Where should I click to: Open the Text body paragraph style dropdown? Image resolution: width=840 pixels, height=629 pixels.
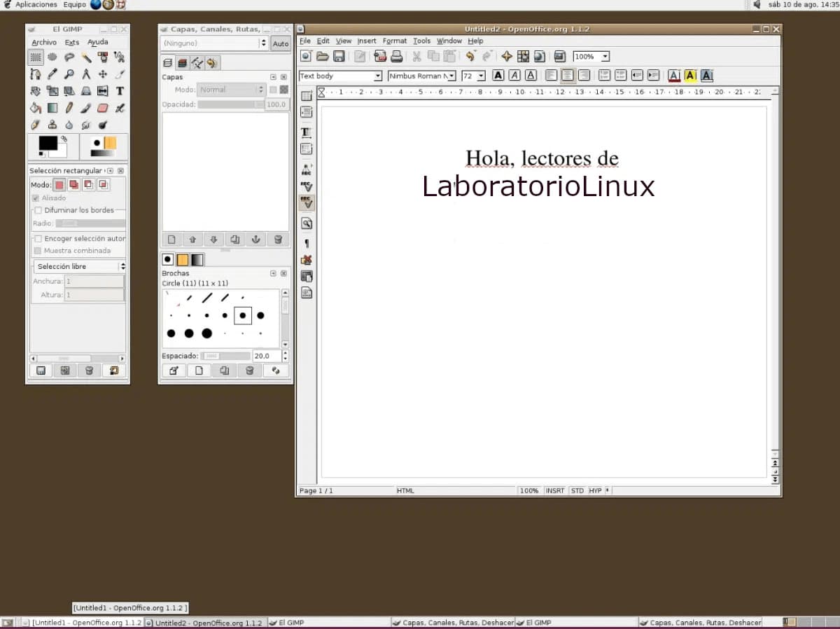coord(378,76)
